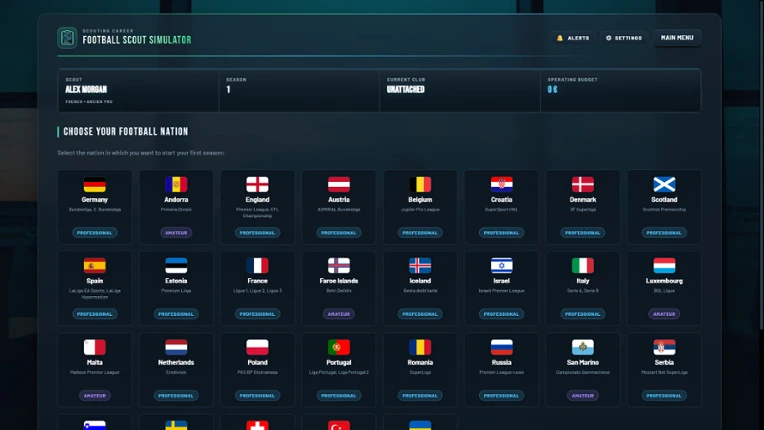Select the Andorra flag icon

tap(176, 185)
